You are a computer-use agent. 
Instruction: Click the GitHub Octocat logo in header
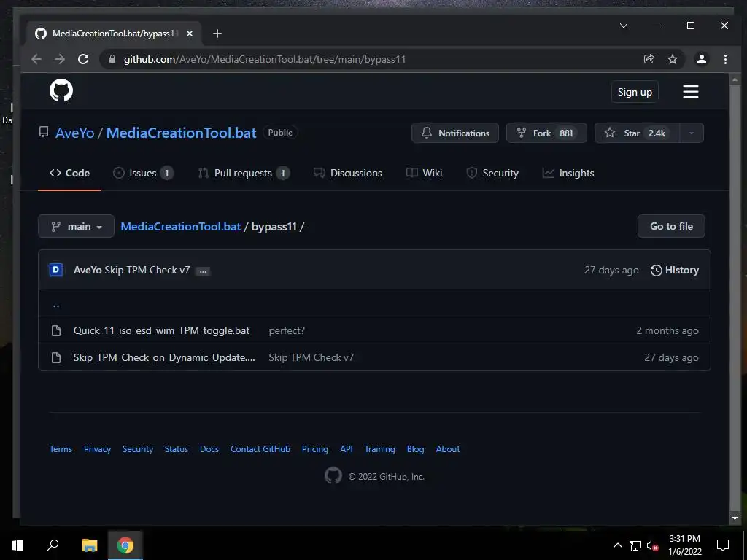coord(61,90)
